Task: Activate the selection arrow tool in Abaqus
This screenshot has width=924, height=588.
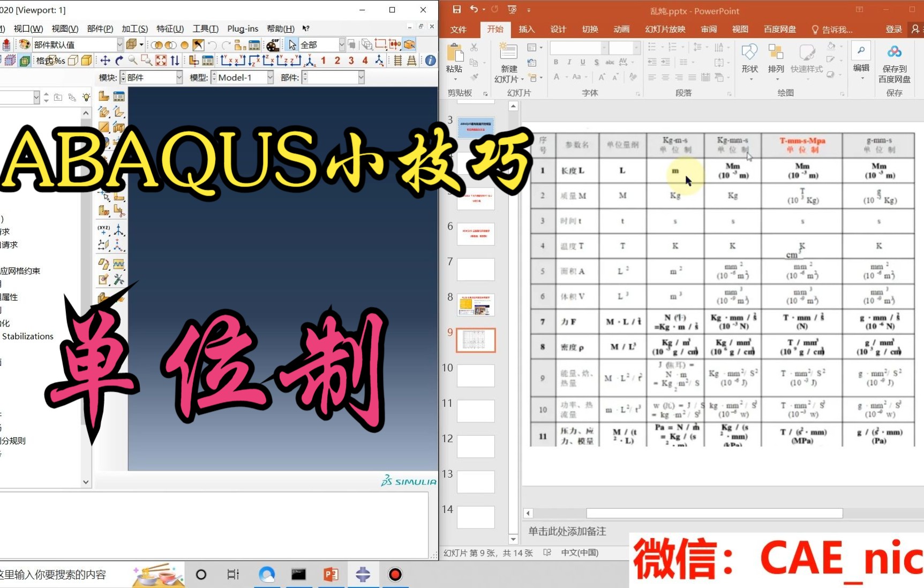Action: click(x=292, y=44)
